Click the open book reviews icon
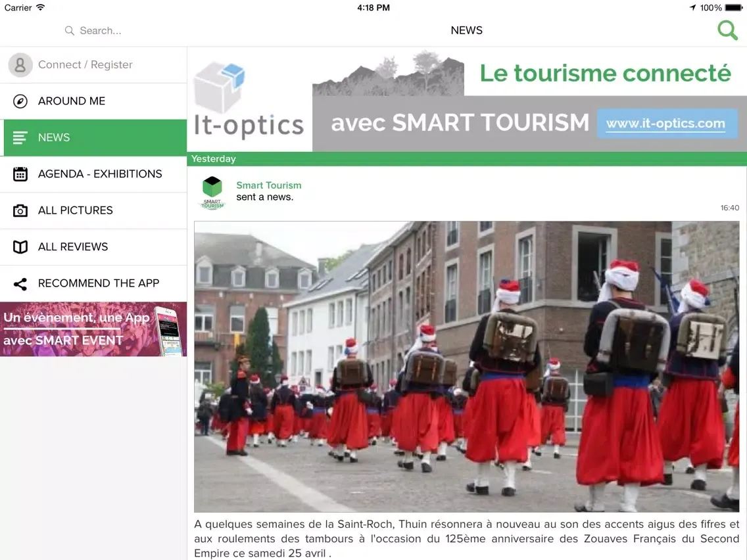The height and width of the screenshot is (560, 747). (20, 246)
